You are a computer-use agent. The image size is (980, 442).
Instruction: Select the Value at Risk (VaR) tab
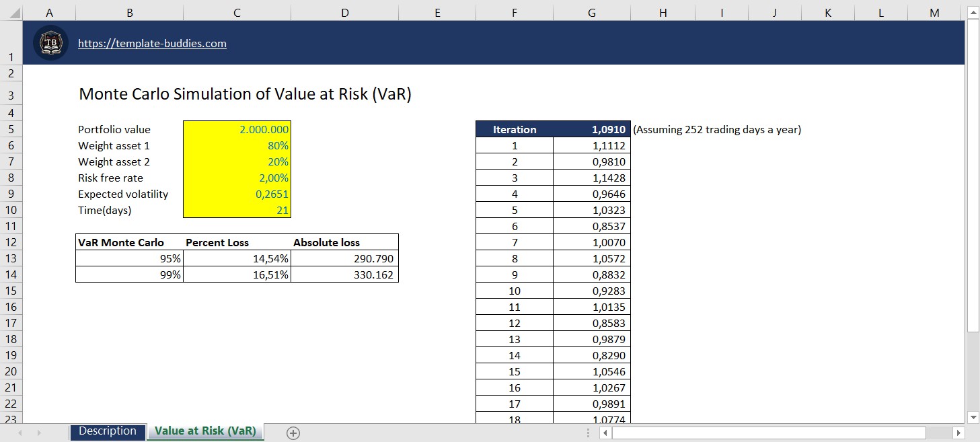pos(205,431)
